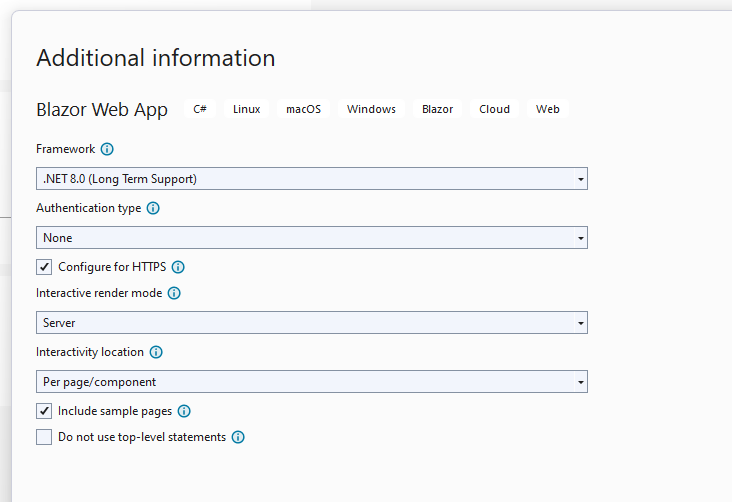Click the info icon next to Interactivity location

156,352
